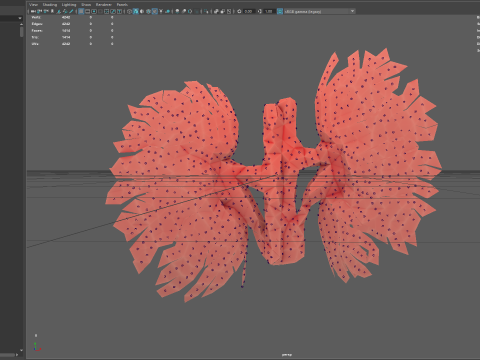Toggle the X-Ray Joints icon
Image resolution: width=480 pixels, height=360 pixels.
coord(229,11)
